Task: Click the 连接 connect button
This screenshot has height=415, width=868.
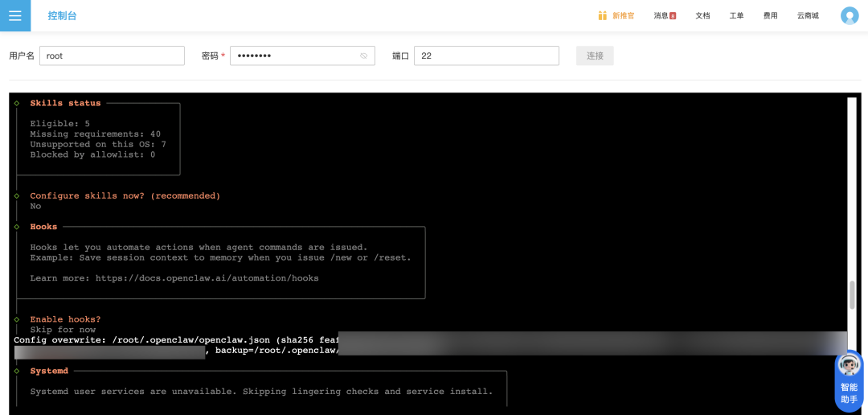Action: (x=595, y=55)
